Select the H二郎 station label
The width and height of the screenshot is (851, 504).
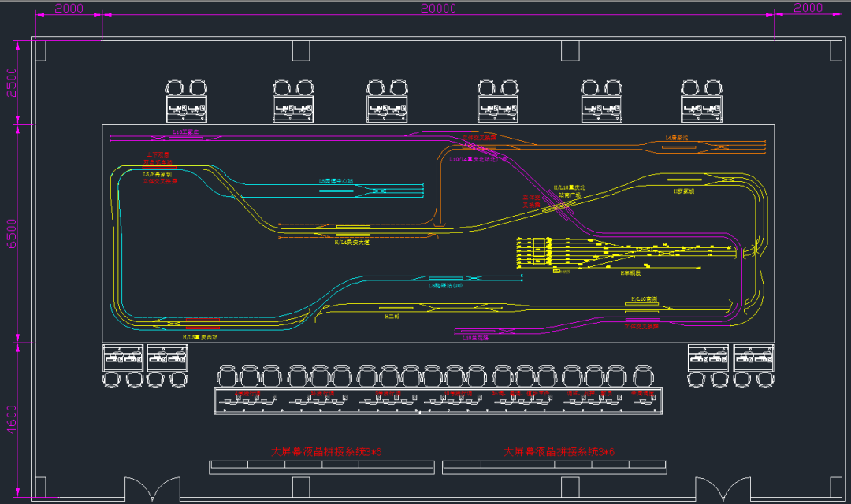pos(392,316)
